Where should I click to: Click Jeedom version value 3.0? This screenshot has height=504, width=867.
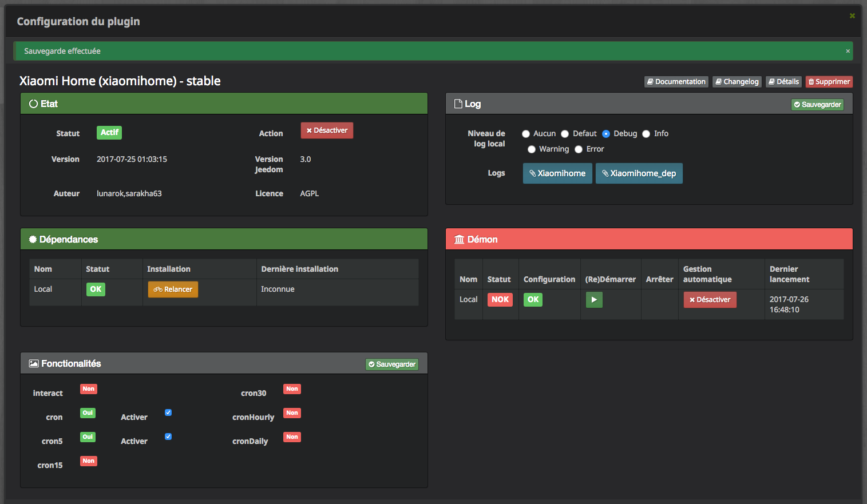306,160
